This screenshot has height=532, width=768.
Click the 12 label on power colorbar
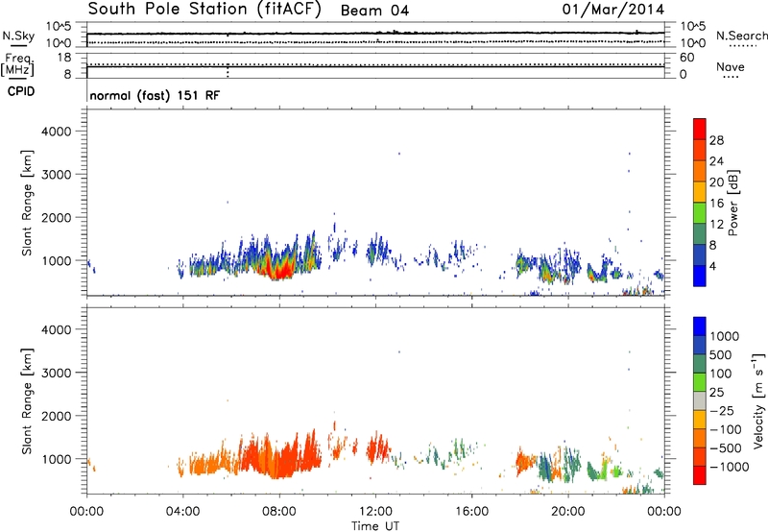(x=716, y=225)
